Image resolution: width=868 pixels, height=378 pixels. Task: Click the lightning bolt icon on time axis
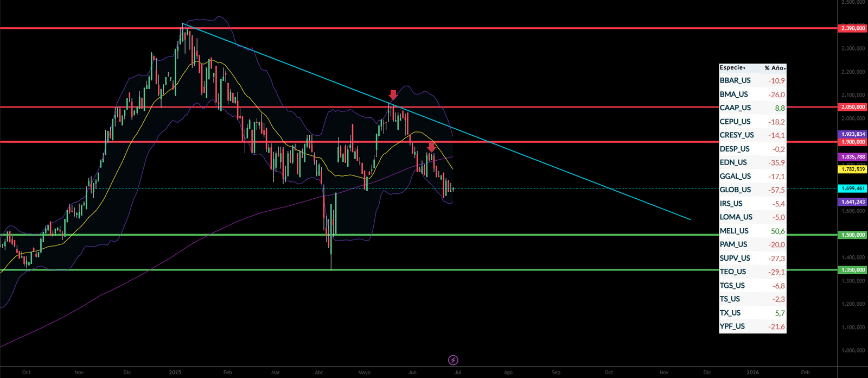453,360
